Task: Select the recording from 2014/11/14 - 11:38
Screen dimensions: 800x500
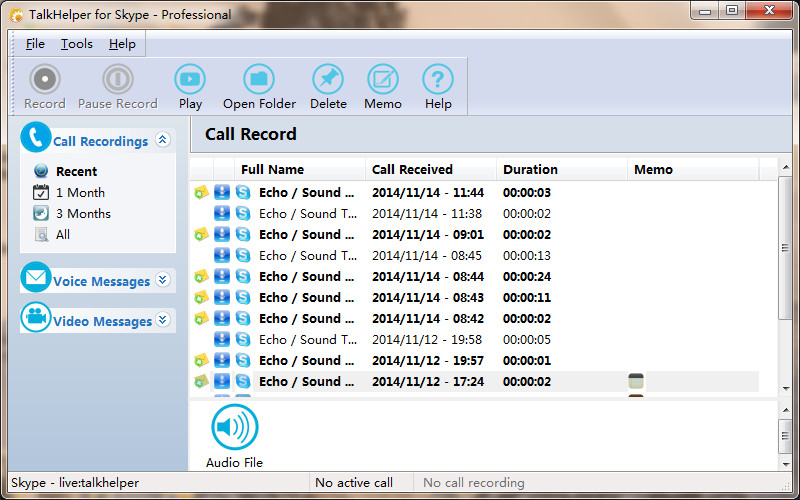Action: 474,213
